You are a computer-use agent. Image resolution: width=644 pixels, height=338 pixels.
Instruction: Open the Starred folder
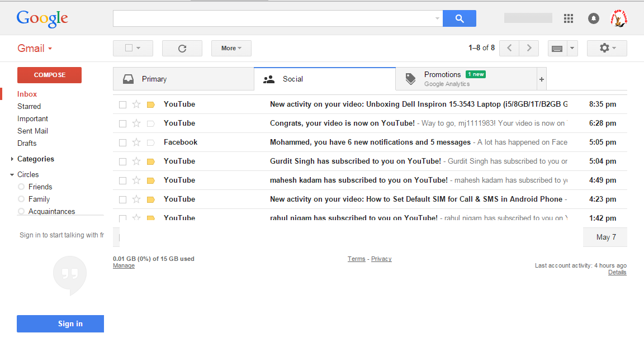[29, 106]
